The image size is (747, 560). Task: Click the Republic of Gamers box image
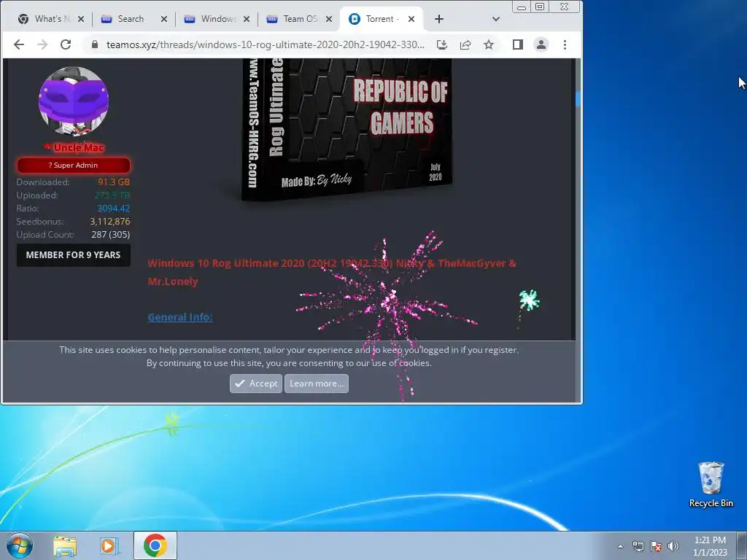(x=347, y=129)
